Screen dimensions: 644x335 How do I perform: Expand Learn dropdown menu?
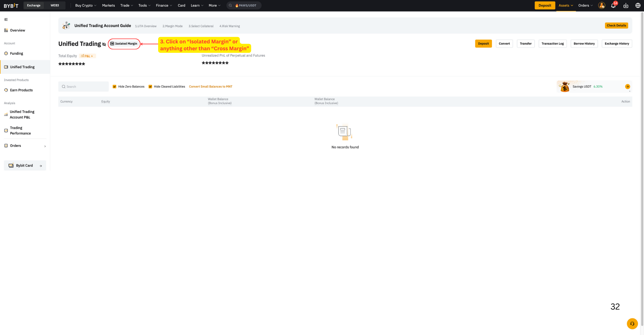[x=197, y=5]
